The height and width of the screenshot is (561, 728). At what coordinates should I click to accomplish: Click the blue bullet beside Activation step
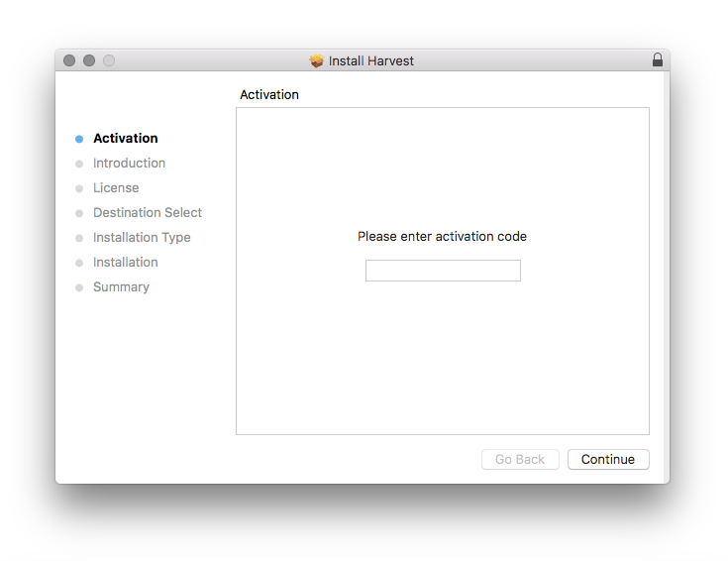[79, 139]
